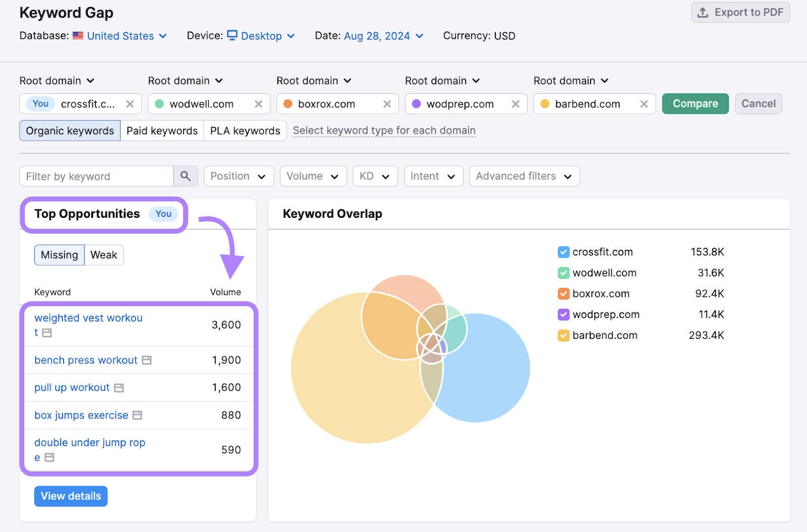Click the yellow dot in the barbend.com domain field

click(545, 104)
